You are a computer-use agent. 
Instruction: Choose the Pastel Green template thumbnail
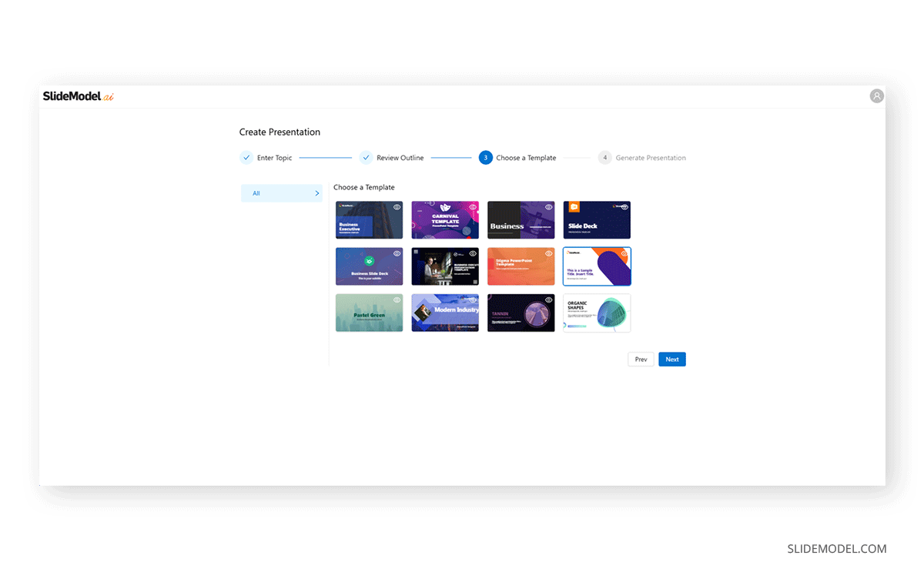pos(369,313)
